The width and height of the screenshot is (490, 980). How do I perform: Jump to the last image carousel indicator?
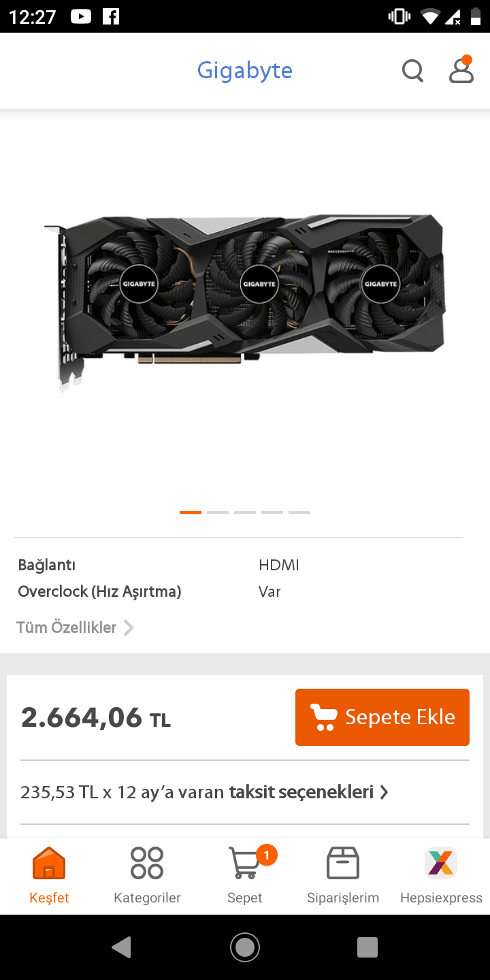click(x=299, y=512)
